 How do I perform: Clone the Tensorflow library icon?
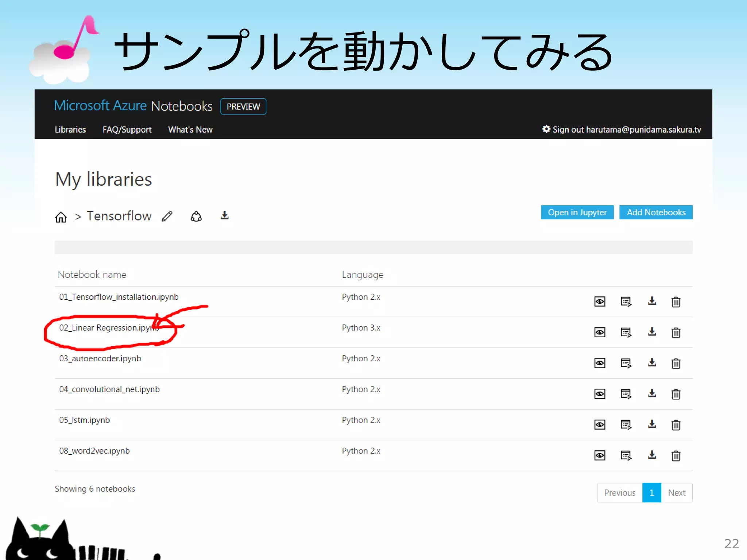click(196, 217)
